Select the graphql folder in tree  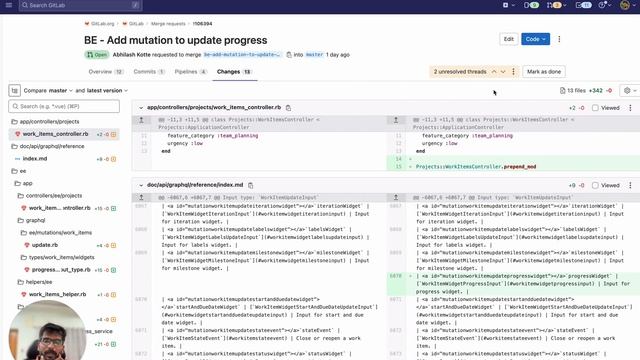(x=64, y=220)
